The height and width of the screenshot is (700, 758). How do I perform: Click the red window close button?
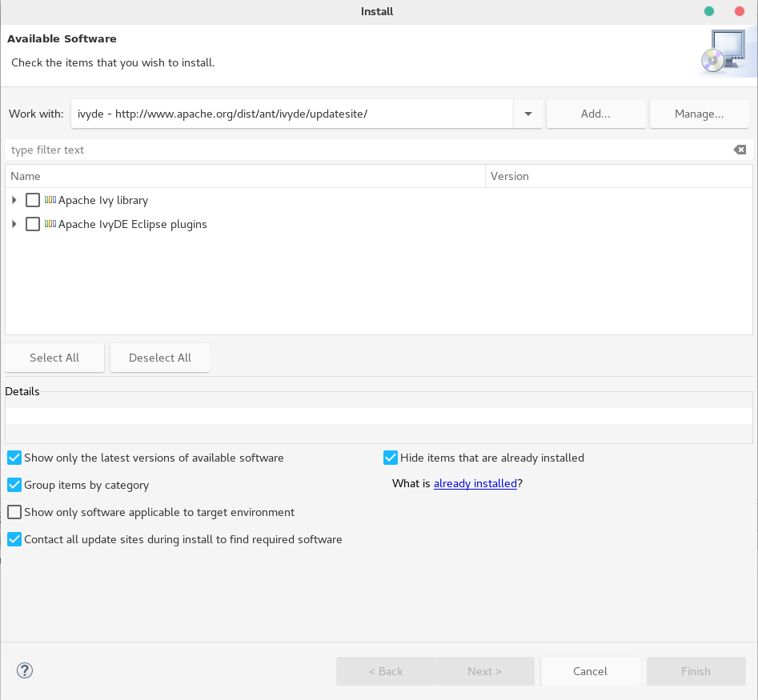tap(739, 11)
